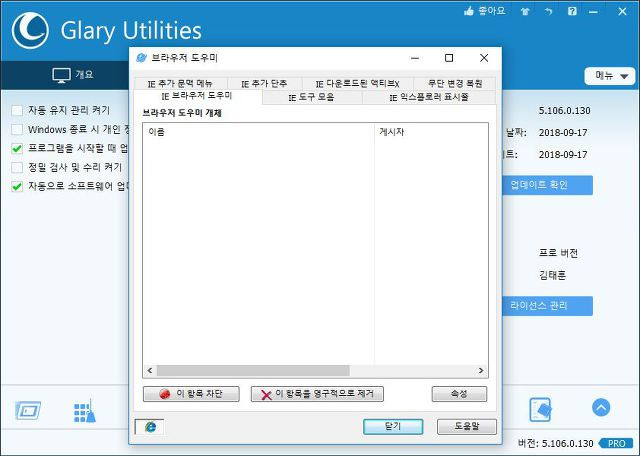The image size is (640, 456).
Task: Click the erase document icon in bottom bar
Action: pos(540,409)
